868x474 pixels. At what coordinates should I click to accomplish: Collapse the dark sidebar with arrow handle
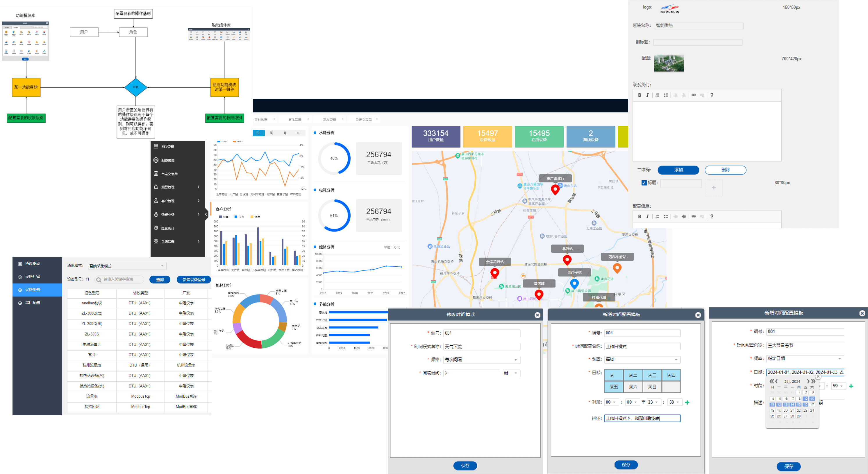[x=206, y=214]
